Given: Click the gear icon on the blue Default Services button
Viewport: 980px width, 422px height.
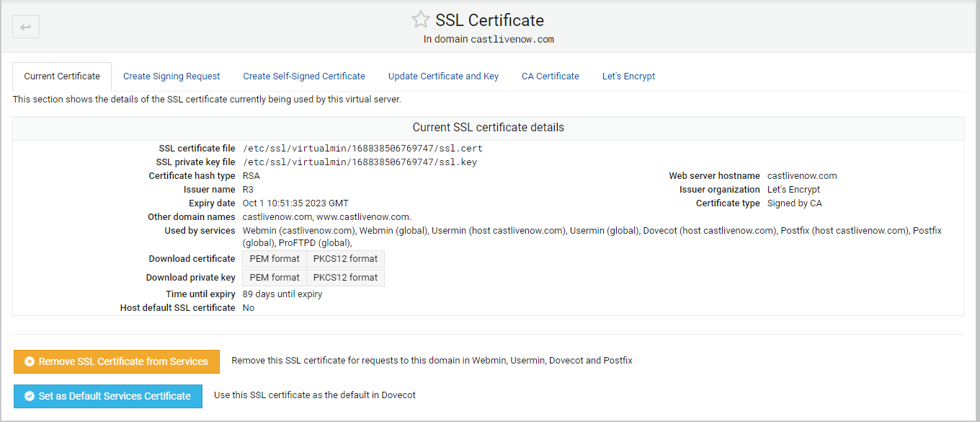Looking at the screenshot, I should click(x=30, y=396).
